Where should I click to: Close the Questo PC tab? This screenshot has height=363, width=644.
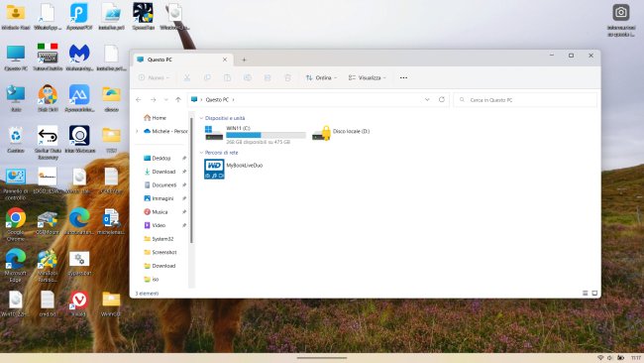225,60
